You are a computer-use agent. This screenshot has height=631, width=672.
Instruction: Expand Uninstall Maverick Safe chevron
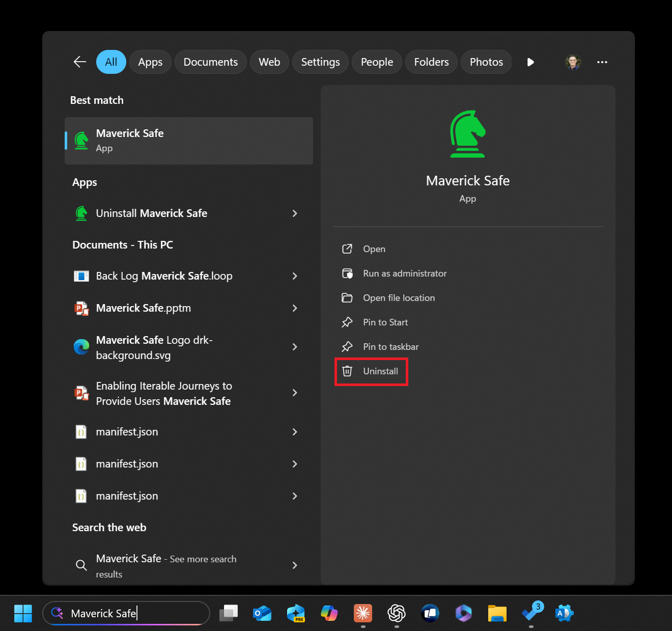click(295, 213)
